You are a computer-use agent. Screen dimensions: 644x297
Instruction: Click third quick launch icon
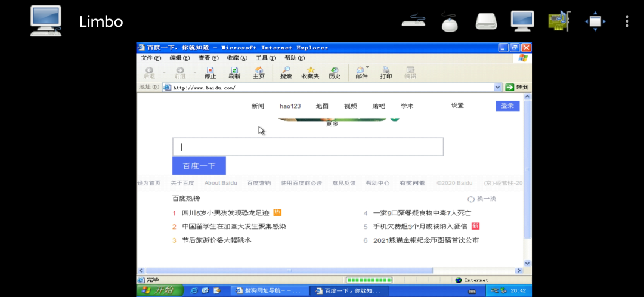tap(217, 291)
